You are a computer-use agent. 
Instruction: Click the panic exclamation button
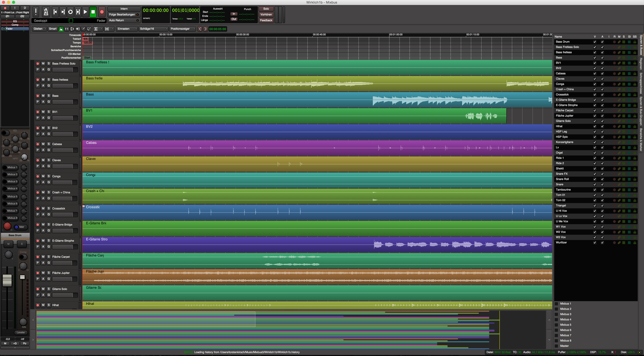coord(36,12)
